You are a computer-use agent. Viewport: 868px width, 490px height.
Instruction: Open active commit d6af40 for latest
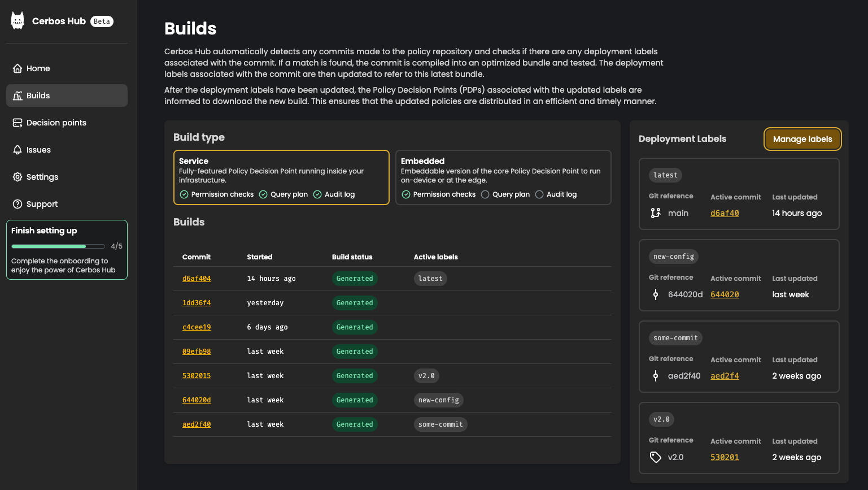[725, 213]
